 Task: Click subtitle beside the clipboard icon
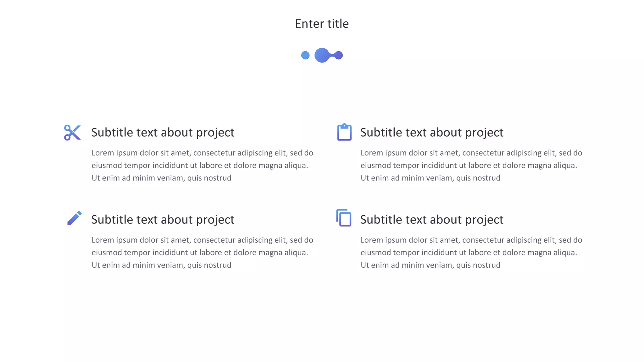click(x=432, y=133)
